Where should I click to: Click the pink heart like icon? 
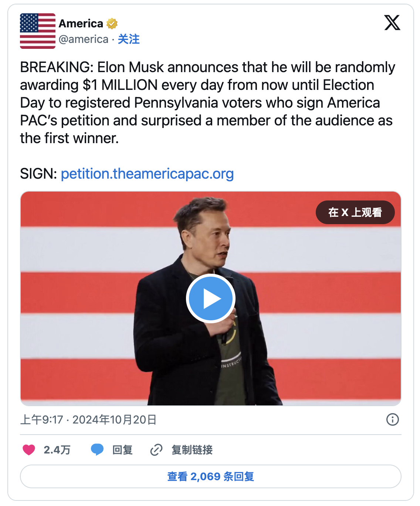click(x=29, y=450)
